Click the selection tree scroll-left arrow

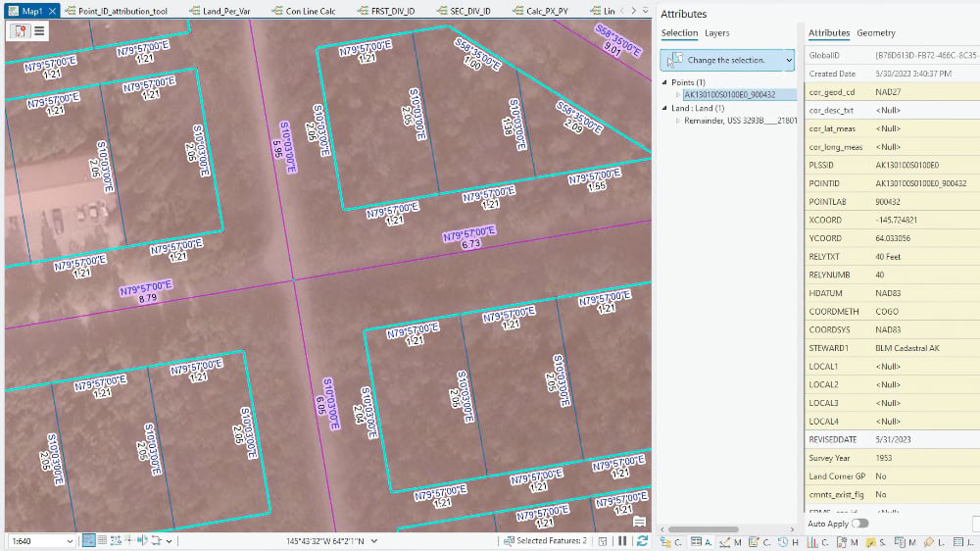coord(662,529)
